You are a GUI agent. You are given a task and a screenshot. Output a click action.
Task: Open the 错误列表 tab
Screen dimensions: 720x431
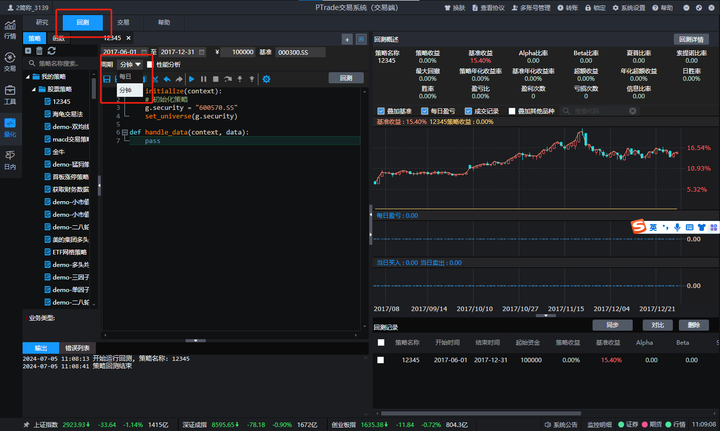point(78,348)
